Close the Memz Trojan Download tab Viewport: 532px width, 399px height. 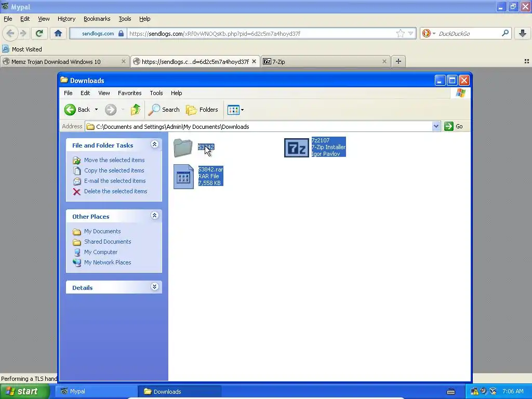124,61
